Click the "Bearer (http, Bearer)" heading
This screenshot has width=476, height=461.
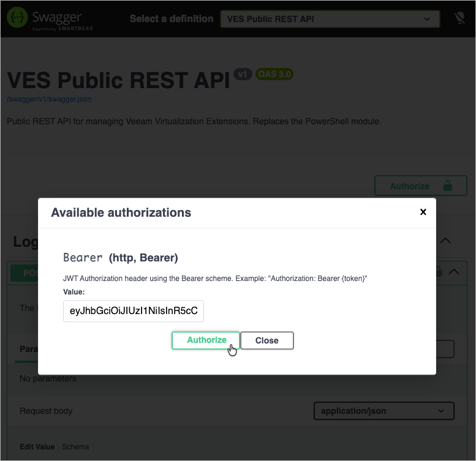pos(121,258)
